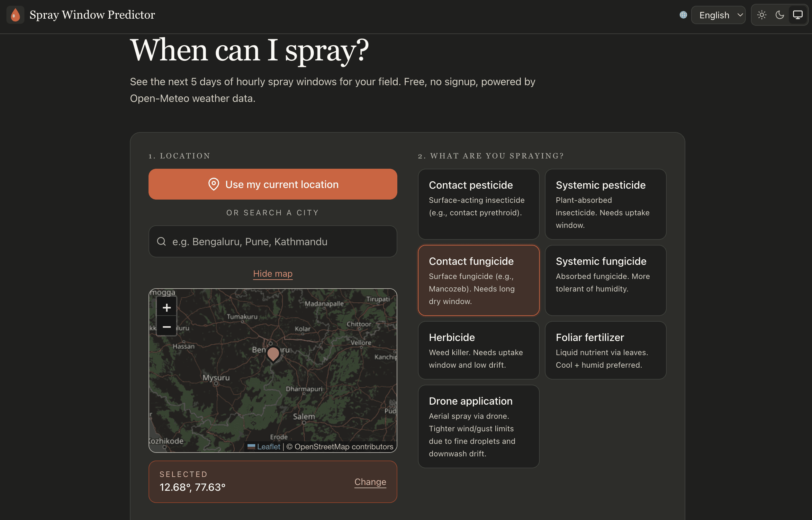
Task: Click Use my current location button
Action: click(x=273, y=184)
